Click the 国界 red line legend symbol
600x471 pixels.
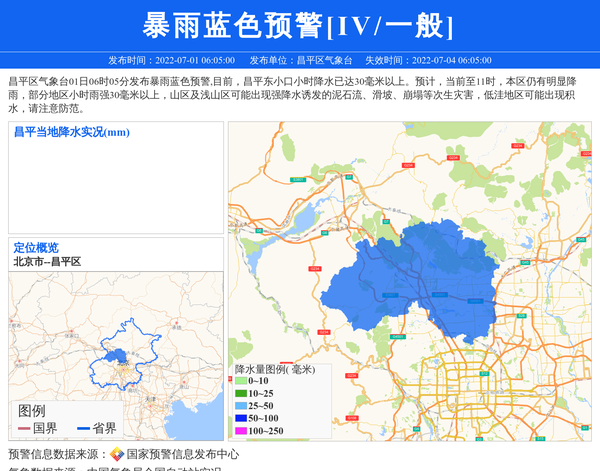(x=24, y=429)
